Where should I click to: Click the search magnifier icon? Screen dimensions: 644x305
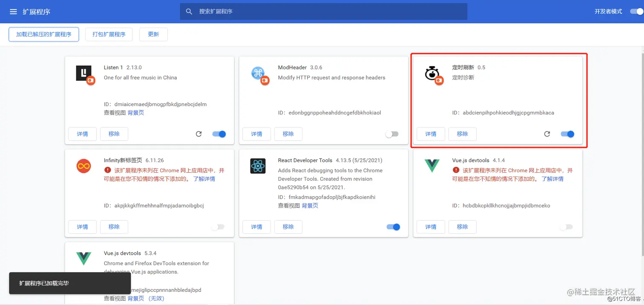[190, 11]
